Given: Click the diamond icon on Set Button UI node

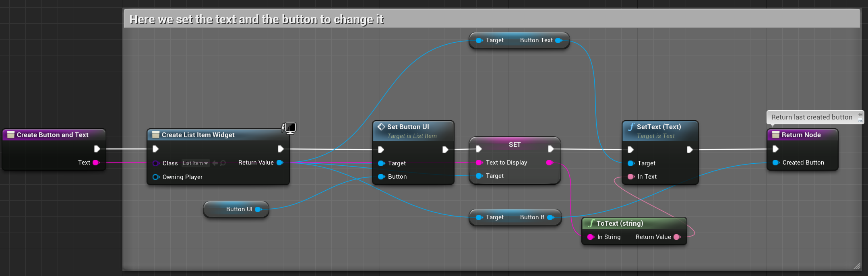Looking at the screenshot, I should pos(381,127).
